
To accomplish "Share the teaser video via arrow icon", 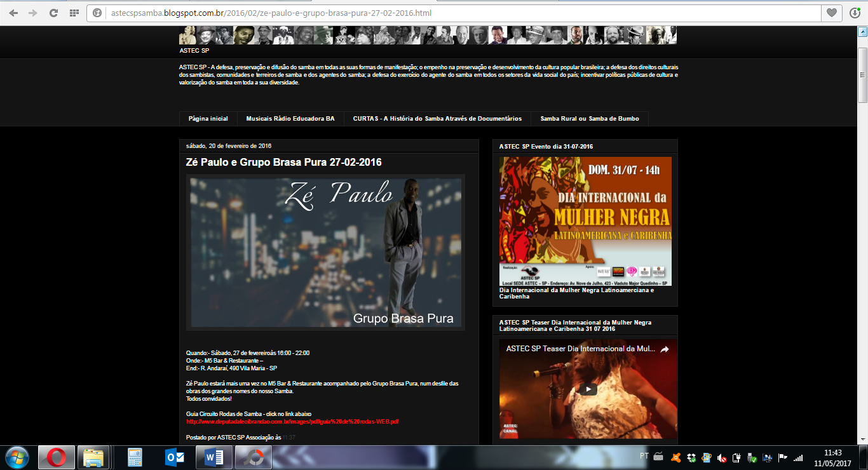I will pos(665,349).
